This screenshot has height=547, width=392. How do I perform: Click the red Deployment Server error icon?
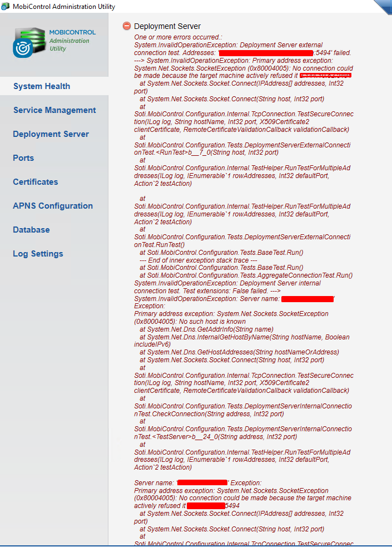[127, 26]
